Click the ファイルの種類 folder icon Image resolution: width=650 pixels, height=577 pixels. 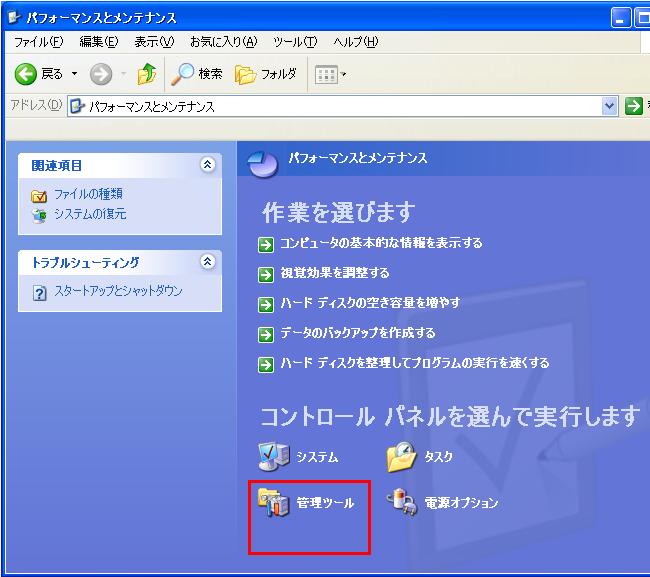pos(39,195)
